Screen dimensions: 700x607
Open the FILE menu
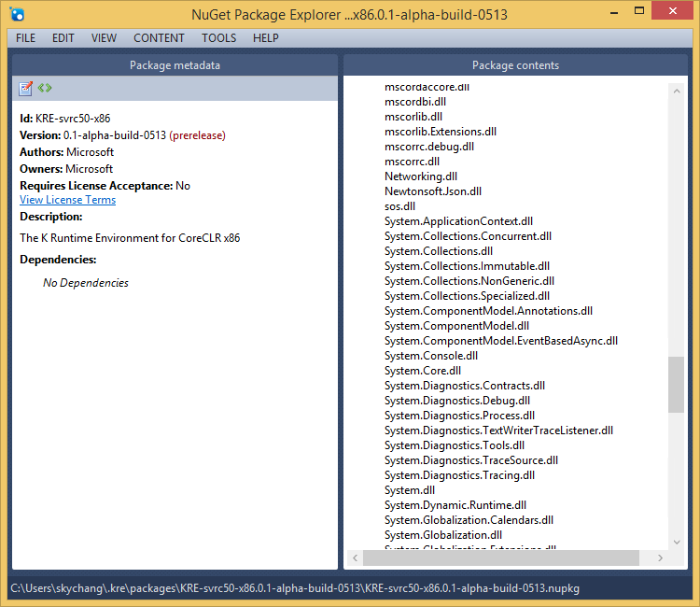point(25,38)
